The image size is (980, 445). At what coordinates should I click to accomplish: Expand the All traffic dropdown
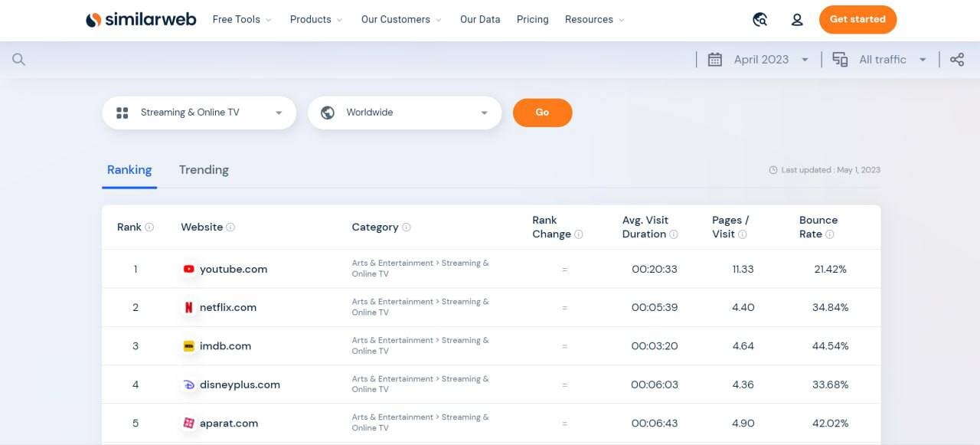[882, 60]
